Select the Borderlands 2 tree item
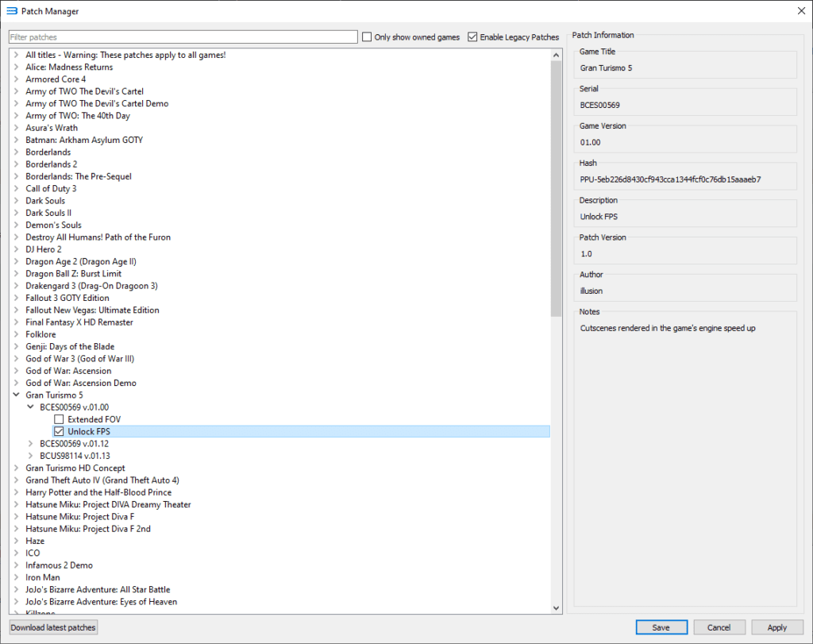This screenshot has height=644, width=813. click(51, 164)
